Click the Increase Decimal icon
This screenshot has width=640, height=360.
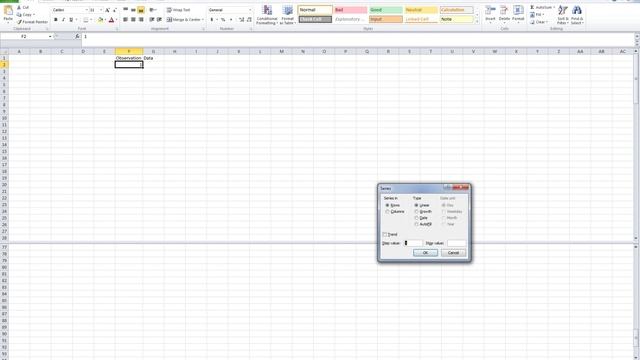pyautogui.click(x=241, y=20)
